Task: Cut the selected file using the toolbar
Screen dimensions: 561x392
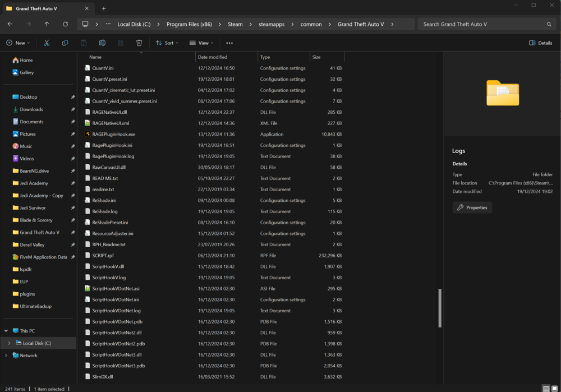Action: tap(47, 43)
